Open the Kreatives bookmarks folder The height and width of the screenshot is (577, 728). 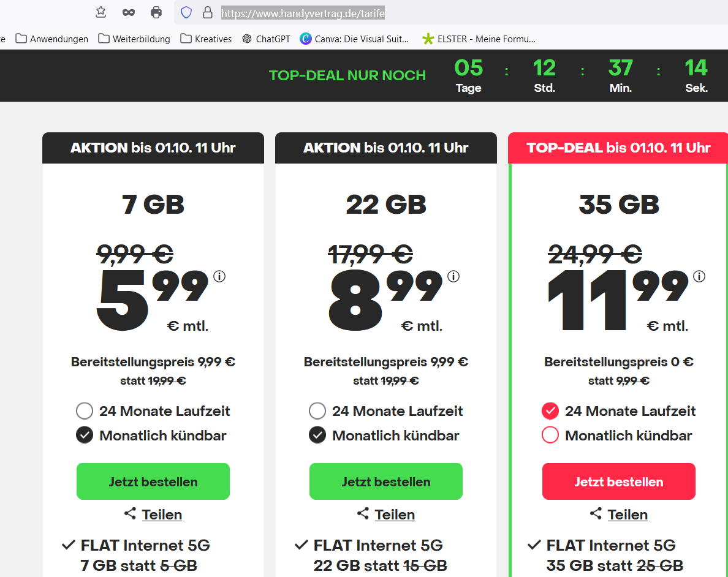click(206, 39)
